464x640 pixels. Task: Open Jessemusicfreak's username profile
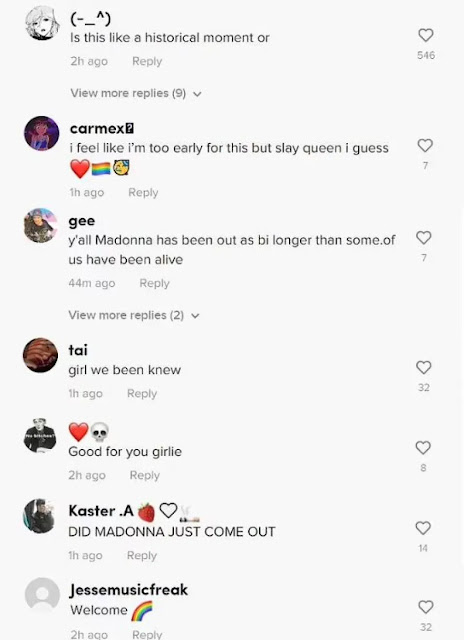click(x=129, y=590)
